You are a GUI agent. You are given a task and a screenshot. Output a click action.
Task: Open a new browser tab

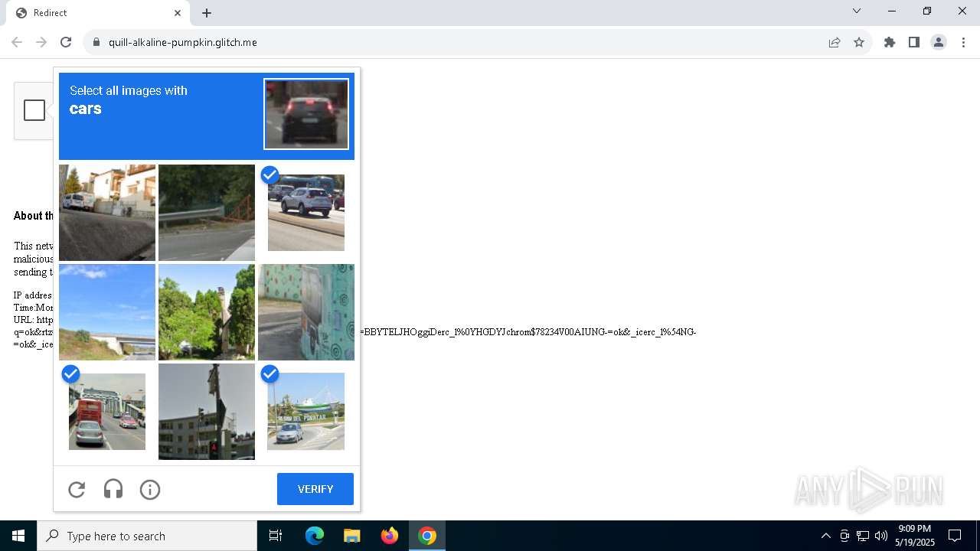click(207, 13)
